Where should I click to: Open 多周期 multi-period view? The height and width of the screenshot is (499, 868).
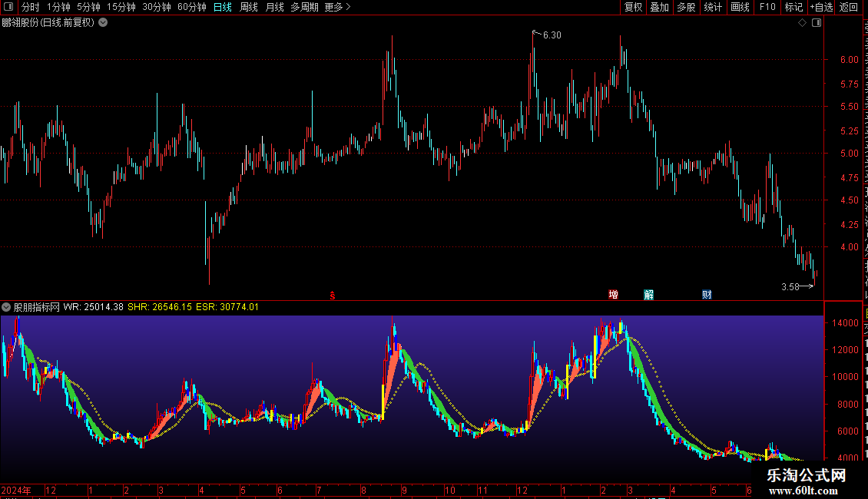304,7
